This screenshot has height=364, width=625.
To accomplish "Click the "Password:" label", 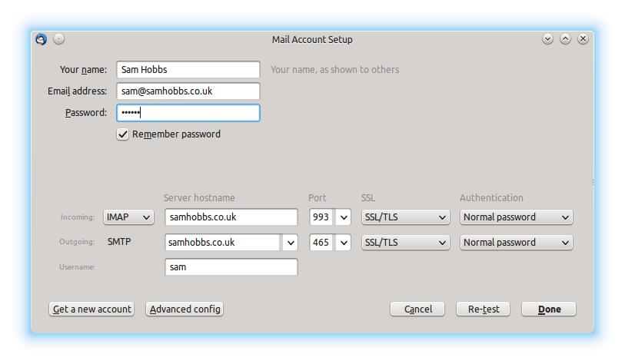I will click(x=86, y=113).
